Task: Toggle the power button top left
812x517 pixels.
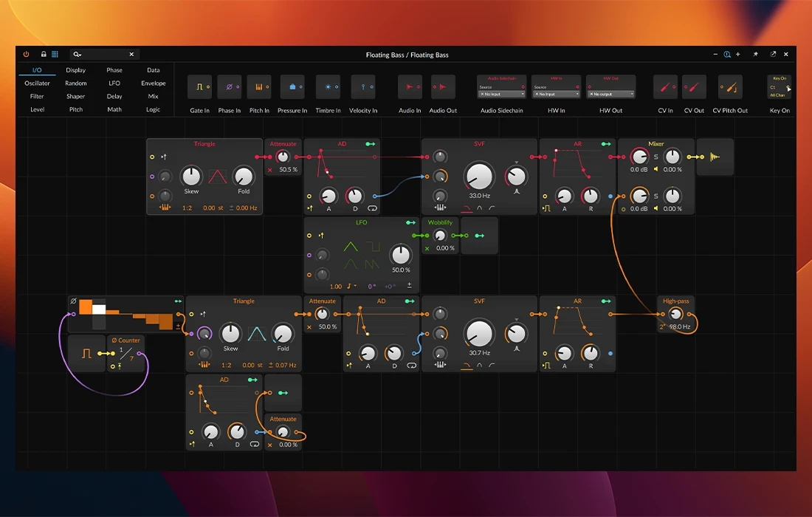Action: tap(26, 54)
